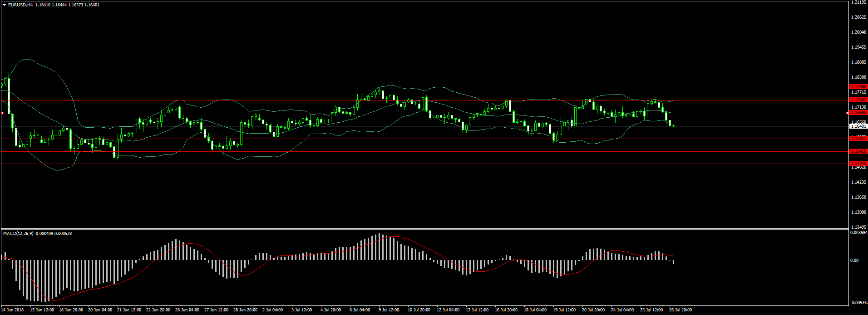Image resolution: width=868 pixels, height=315 pixels.
Task: Click the 9 Jul 12:00 time axis label
Action: (389, 310)
